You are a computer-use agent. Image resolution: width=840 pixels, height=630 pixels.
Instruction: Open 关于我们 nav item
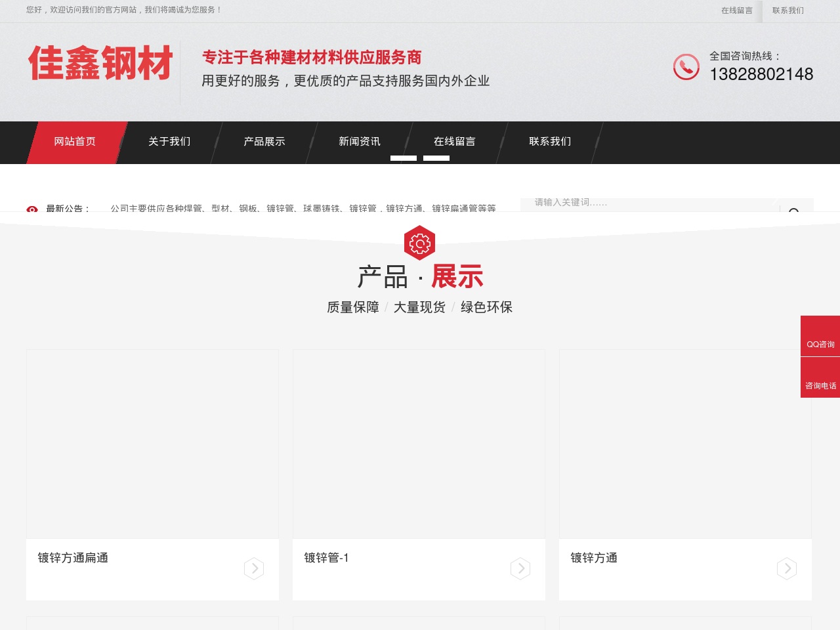[x=169, y=142]
